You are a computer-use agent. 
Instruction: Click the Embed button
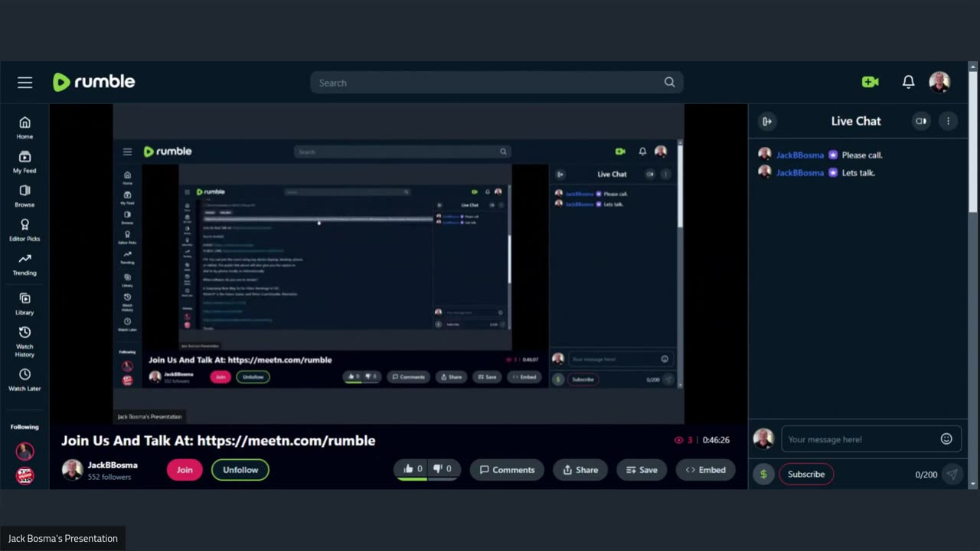coord(705,470)
